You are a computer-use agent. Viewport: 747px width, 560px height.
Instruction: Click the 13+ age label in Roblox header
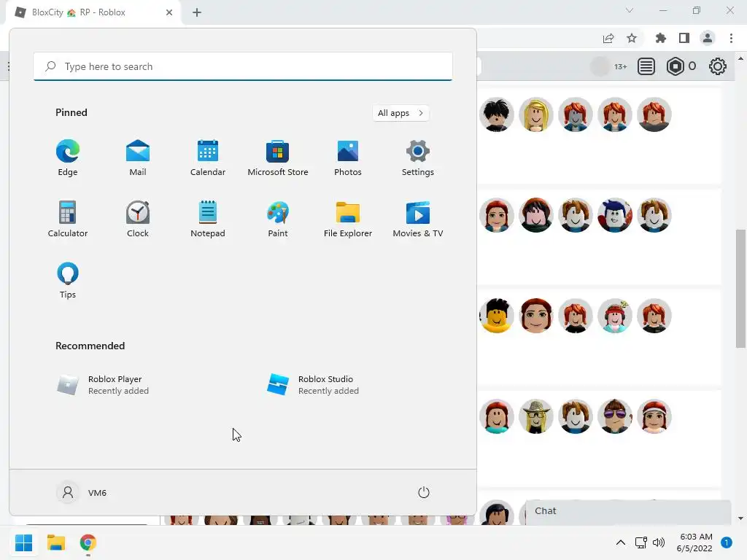point(620,66)
